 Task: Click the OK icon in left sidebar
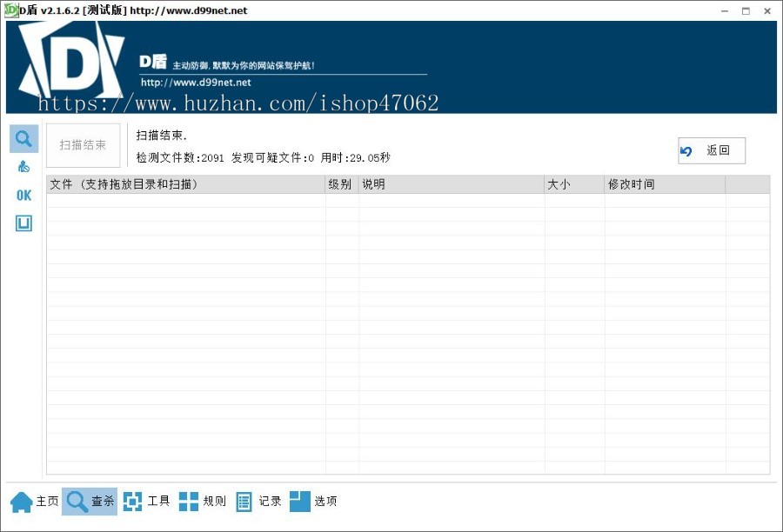(x=24, y=195)
